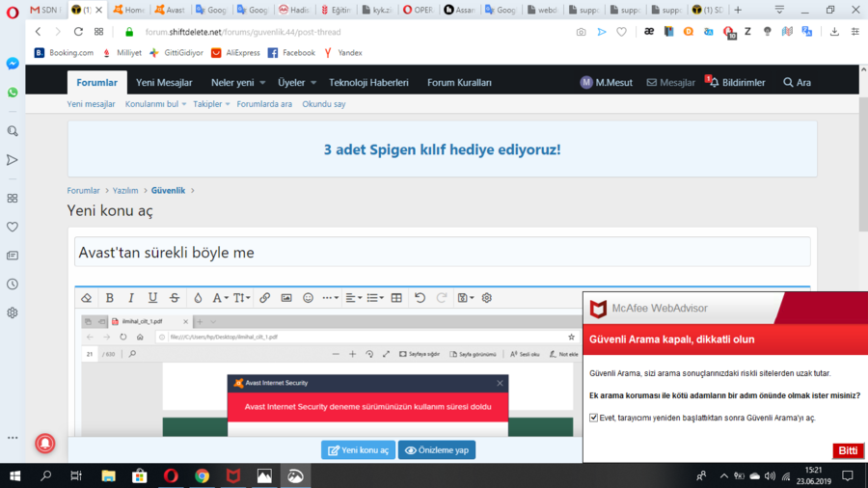This screenshot has height=488, width=868.
Task: Open WhatsApp from the Opera sidebar
Action: pyautogui.click(x=13, y=93)
